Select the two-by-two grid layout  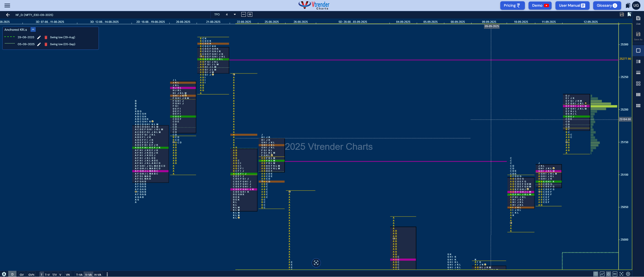[638, 84]
